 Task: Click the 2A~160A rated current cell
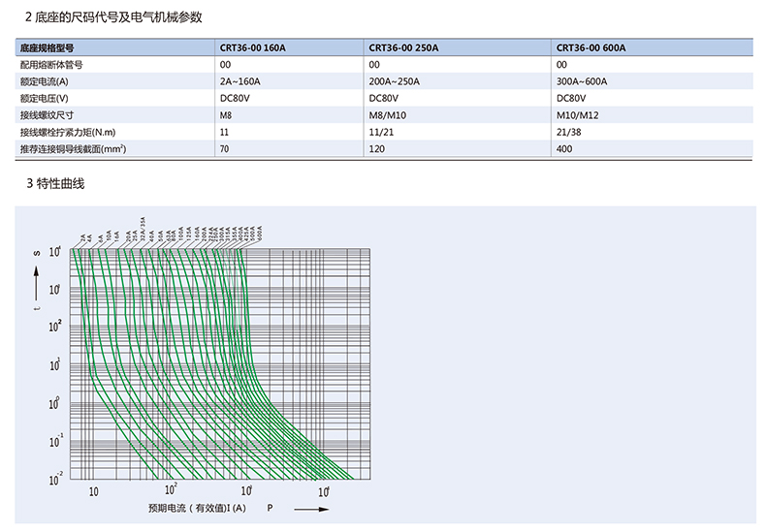(x=240, y=80)
